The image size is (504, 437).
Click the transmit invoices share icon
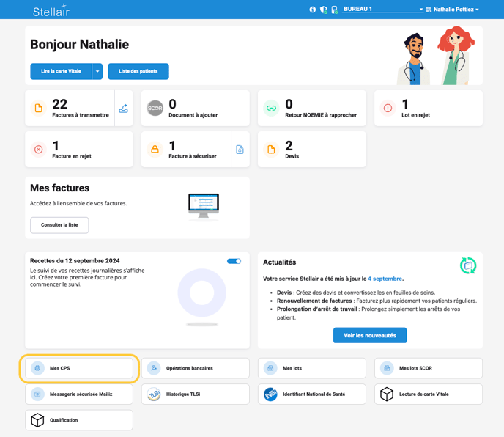[x=123, y=109]
